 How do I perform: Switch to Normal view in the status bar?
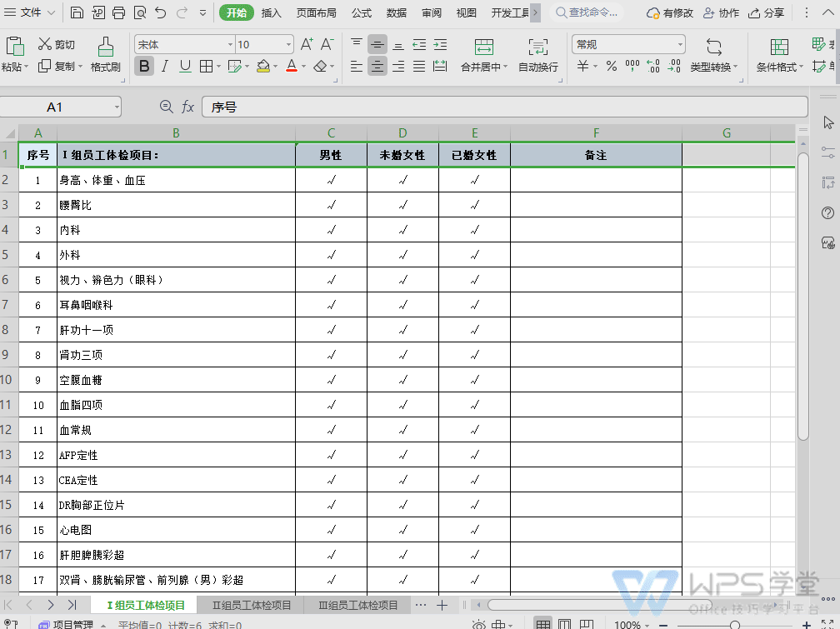[543, 624]
